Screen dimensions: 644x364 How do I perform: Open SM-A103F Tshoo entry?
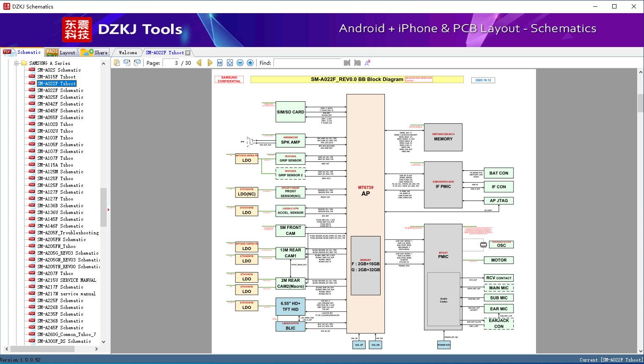(x=55, y=138)
